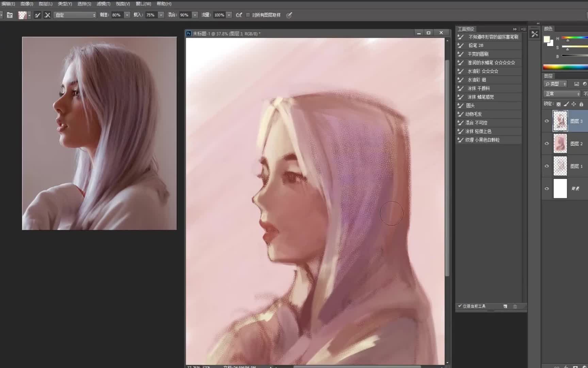The height and width of the screenshot is (368, 588).
Task: Click the Lock all icon in Layers panel
Action: (x=582, y=104)
